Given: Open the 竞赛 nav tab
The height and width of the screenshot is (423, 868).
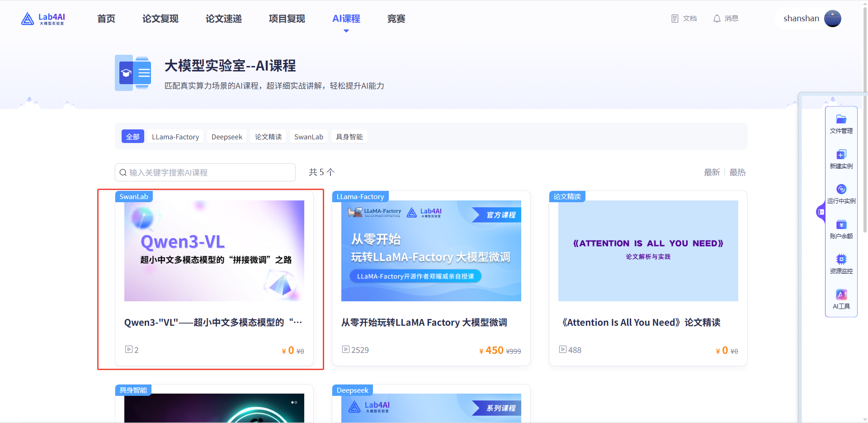Looking at the screenshot, I should 396,19.
